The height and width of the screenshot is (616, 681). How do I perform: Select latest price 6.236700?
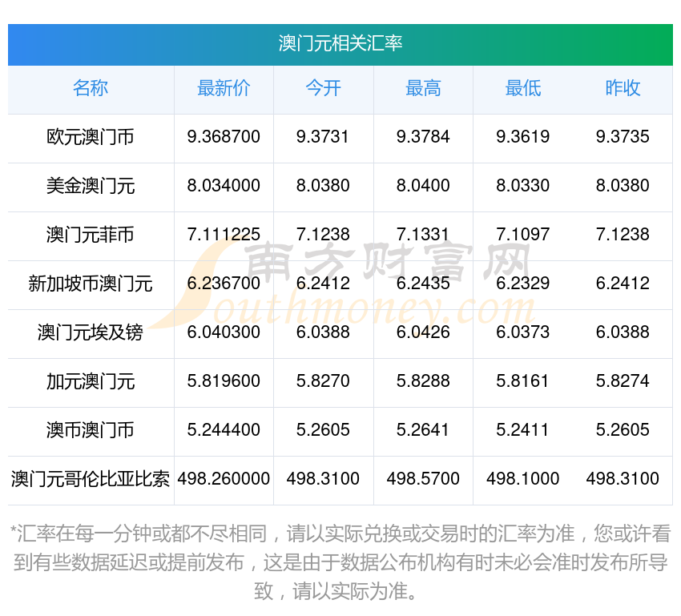[x=224, y=284]
